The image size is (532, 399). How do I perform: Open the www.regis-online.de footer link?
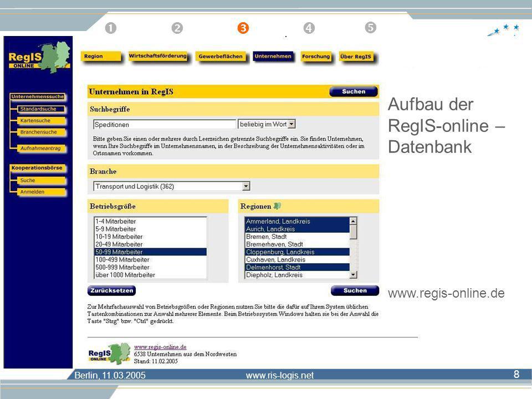(160, 347)
